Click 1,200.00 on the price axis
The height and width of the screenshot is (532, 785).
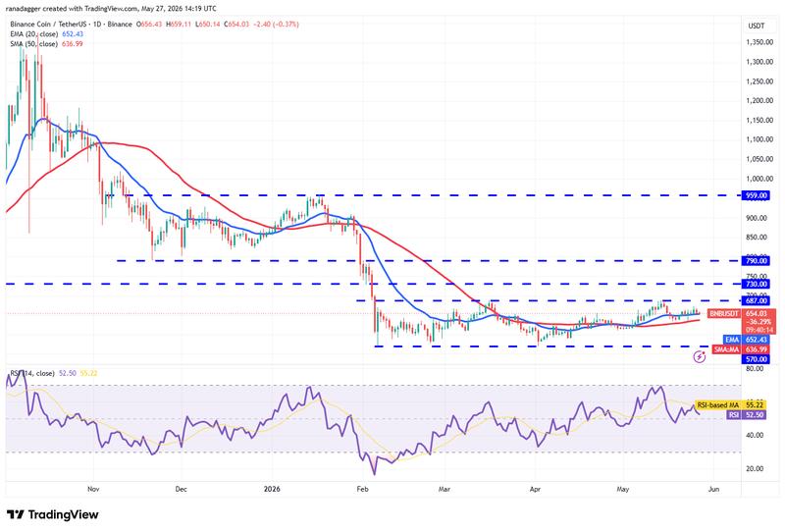[759, 101]
